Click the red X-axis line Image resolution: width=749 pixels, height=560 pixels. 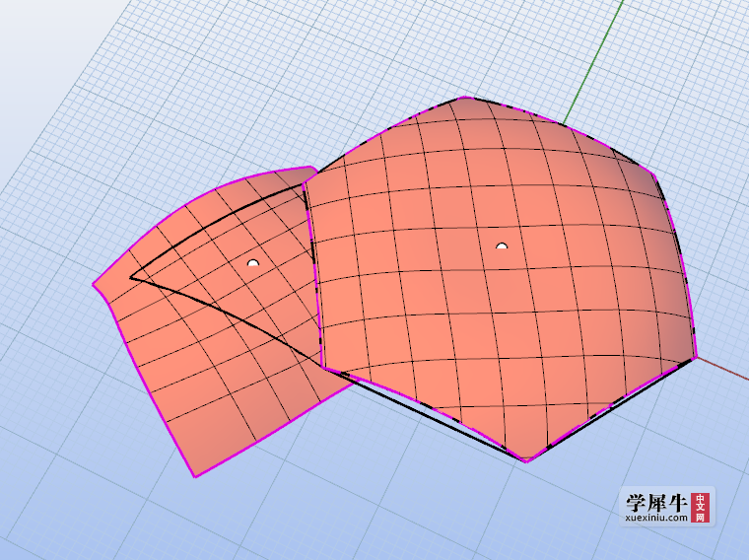coord(722,367)
